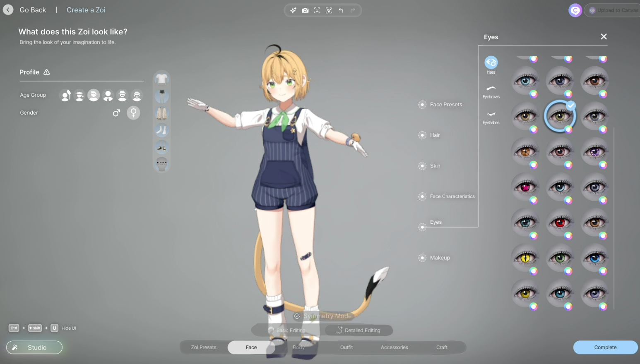Image resolution: width=640 pixels, height=364 pixels.
Task: Select the shoes outfit slot
Action: (x=161, y=147)
